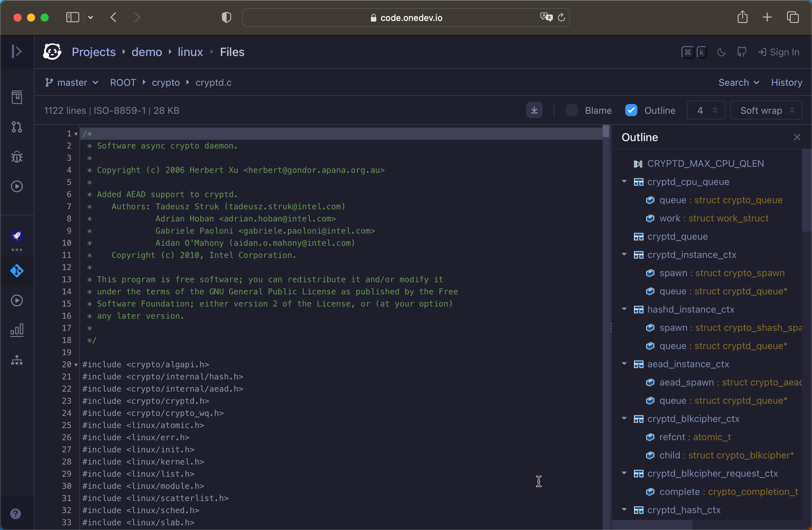
Task: Collapse line 1 using its fold arrow
Action: [x=76, y=134]
